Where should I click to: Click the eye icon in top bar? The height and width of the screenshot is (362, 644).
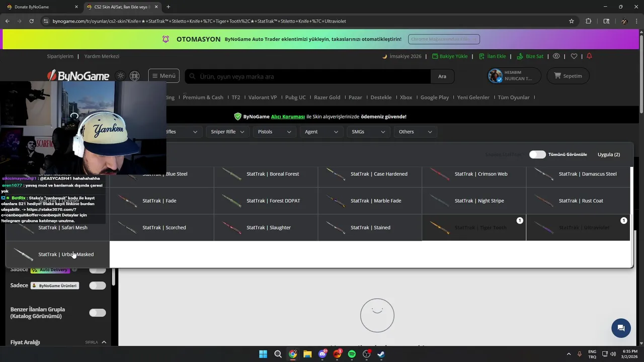[x=556, y=56]
